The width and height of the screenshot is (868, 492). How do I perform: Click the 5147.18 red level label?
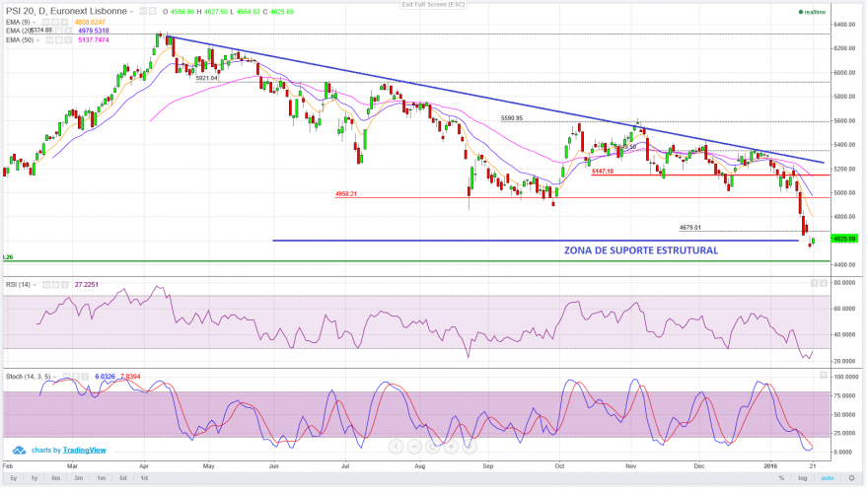(603, 172)
